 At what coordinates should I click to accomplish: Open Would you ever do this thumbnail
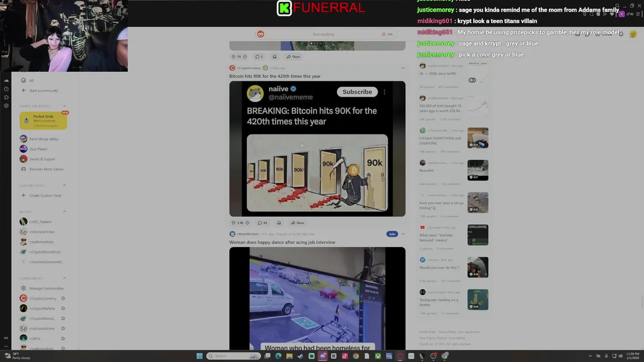[477, 267]
